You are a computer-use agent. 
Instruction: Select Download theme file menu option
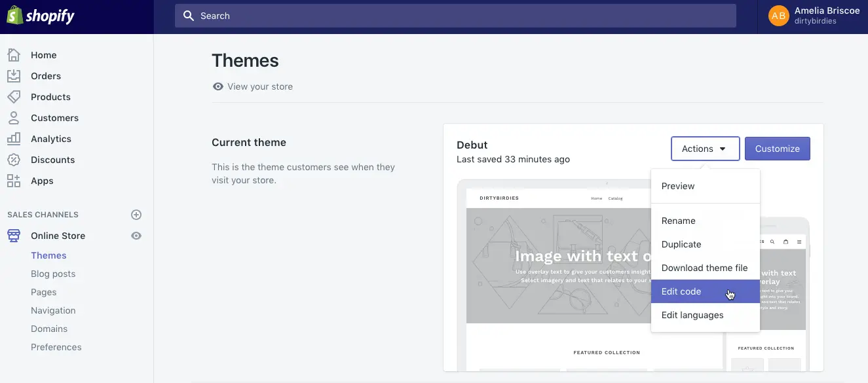click(x=704, y=268)
